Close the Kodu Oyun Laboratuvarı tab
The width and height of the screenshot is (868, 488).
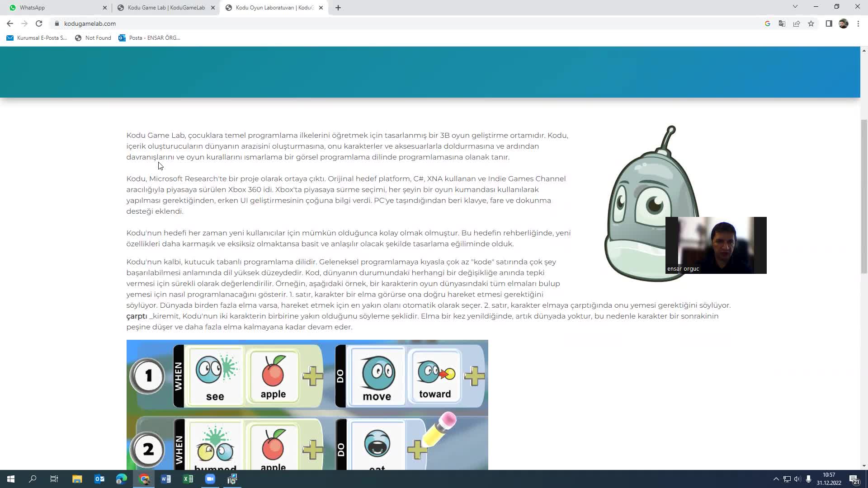pyautogui.click(x=321, y=8)
